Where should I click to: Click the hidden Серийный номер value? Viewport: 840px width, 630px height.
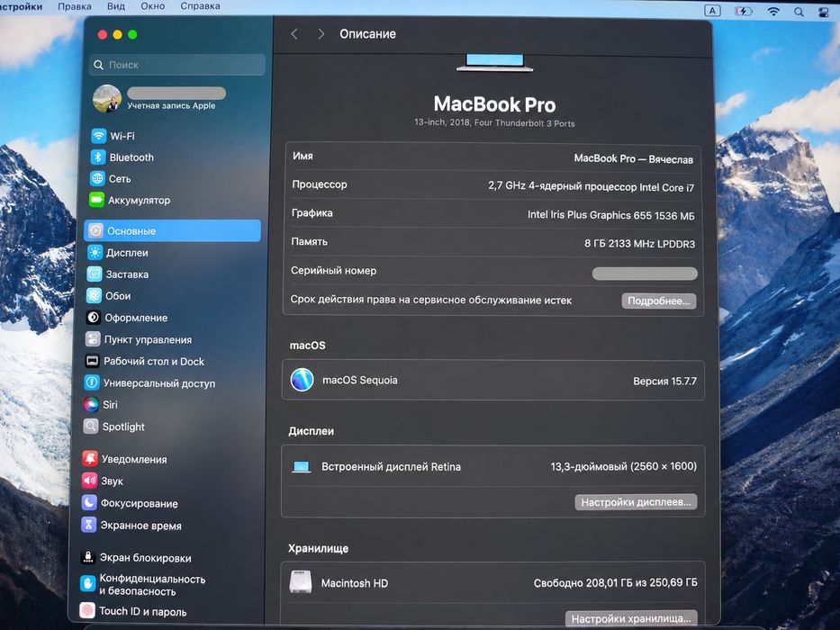(x=645, y=274)
